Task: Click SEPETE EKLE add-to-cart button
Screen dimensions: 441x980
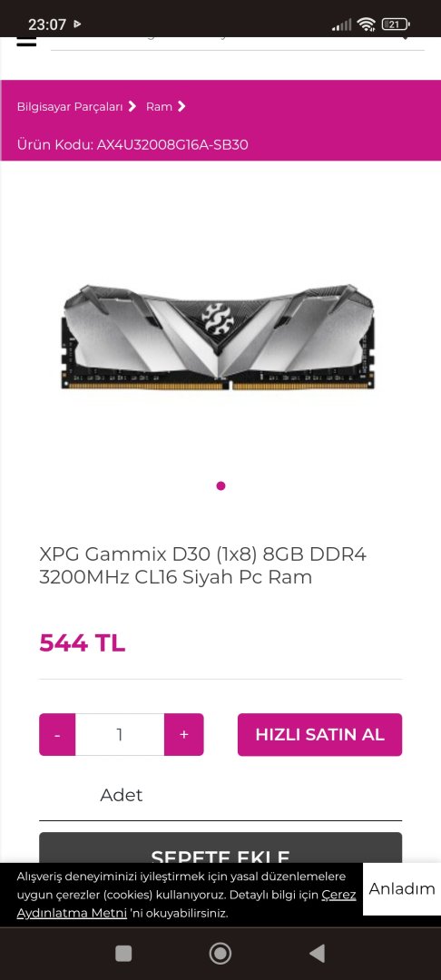Action: [220, 848]
